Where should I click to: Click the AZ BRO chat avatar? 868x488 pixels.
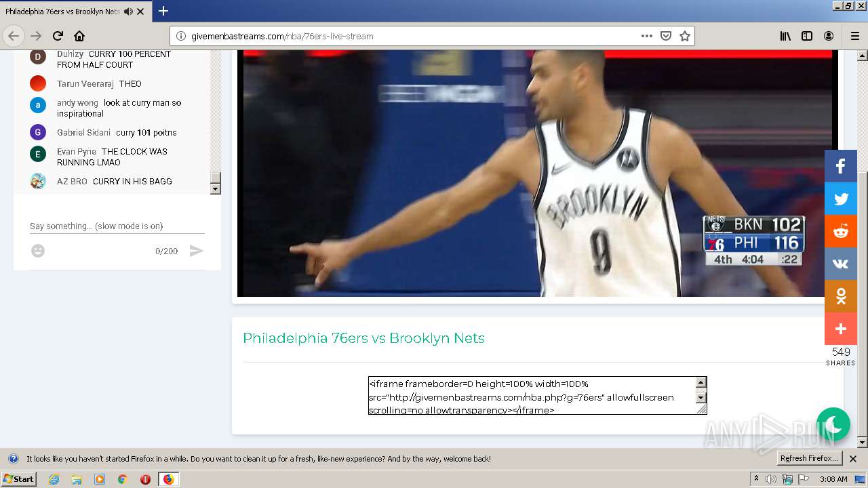click(38, 181)
